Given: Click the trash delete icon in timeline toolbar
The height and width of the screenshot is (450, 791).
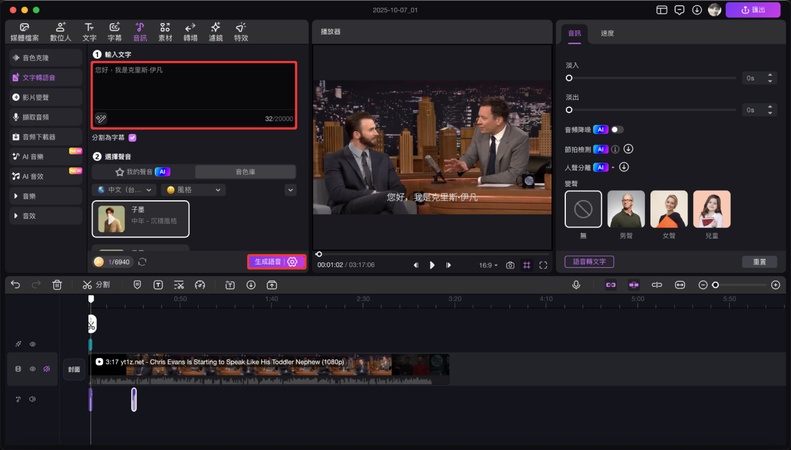Looking at the screenshot, I should point(57,285).
